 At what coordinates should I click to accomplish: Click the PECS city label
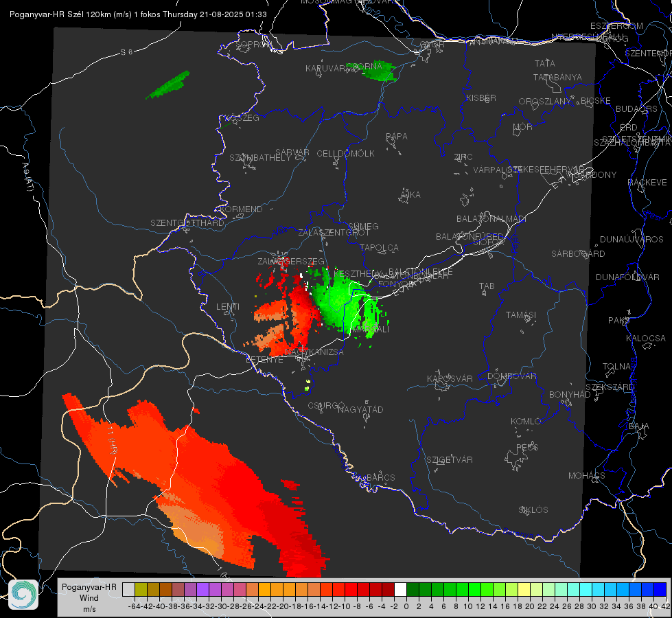tap(527, 447)
